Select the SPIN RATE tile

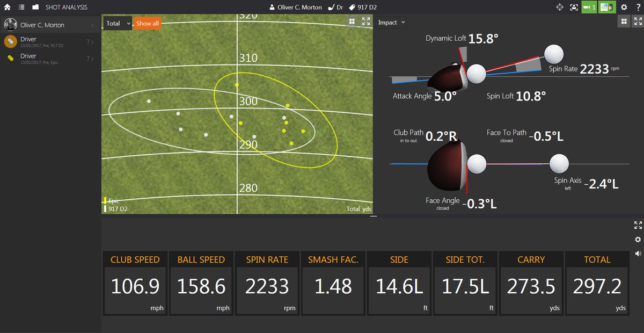[x=267, y=283]
